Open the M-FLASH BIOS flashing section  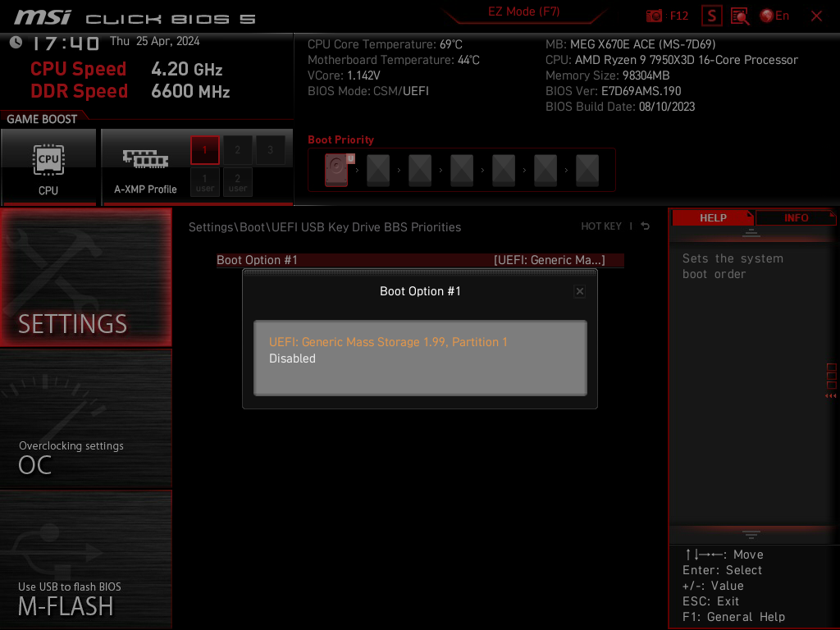coord(85,559)
